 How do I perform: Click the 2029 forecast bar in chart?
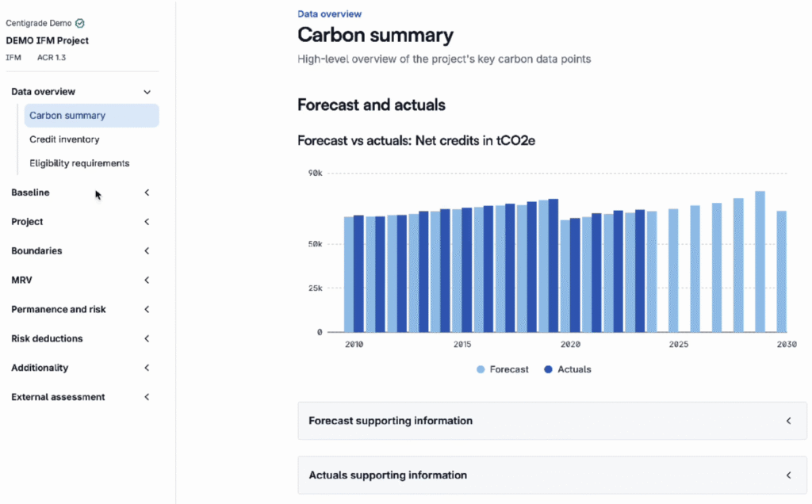(760, 262)
